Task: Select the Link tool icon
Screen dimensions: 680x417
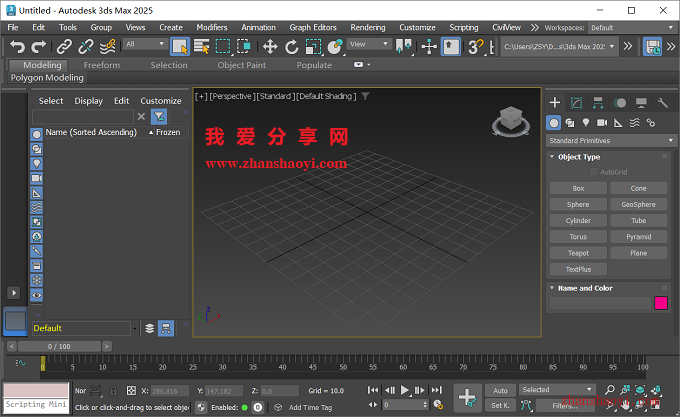Action: coord(64,46)
